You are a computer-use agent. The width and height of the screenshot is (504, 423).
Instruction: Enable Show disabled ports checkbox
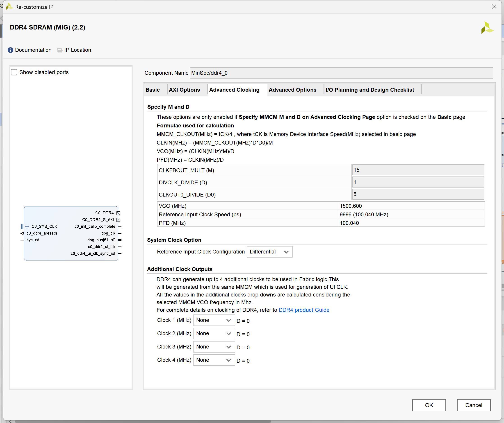point(14,72)
